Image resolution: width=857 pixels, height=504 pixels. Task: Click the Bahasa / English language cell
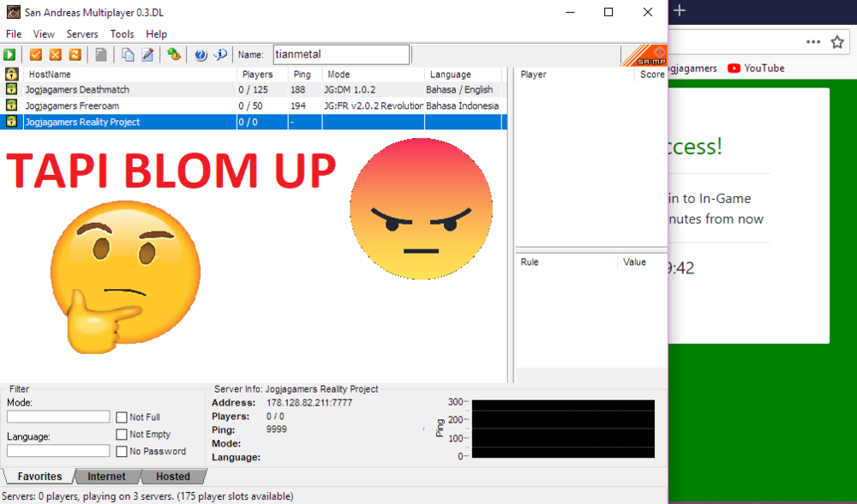[x=459, y=90]
